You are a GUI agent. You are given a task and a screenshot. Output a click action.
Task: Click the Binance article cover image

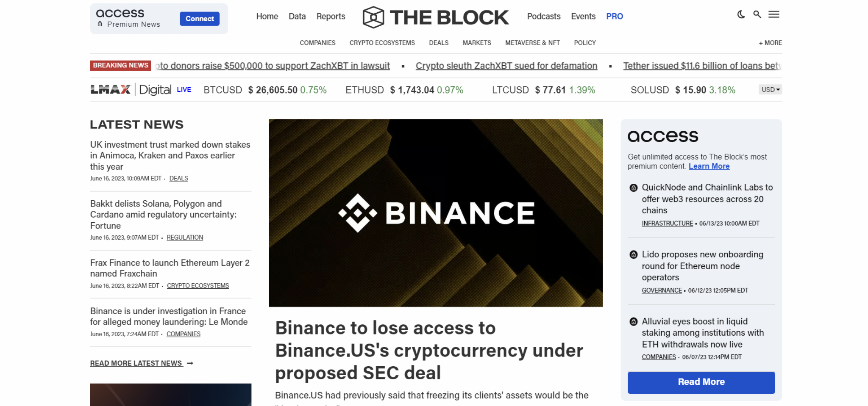pyautogui.click(x=436, y=213)
